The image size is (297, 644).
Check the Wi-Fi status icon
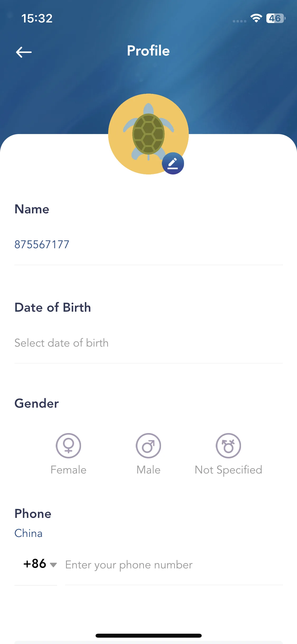(x=256, y=18)
